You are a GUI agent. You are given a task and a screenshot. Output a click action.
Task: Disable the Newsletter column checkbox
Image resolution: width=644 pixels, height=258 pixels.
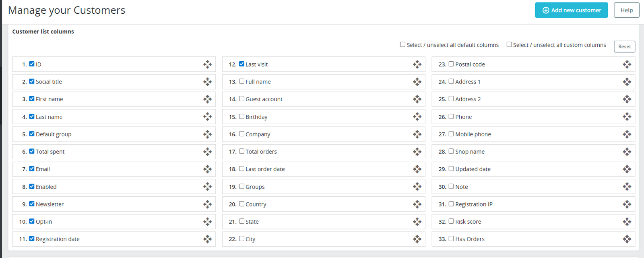(x=32, y=204)
